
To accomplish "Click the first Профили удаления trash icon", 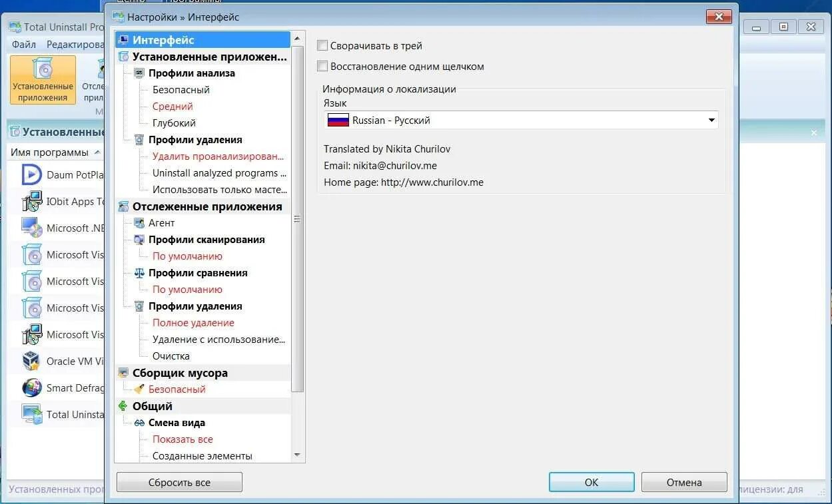I will [x=139, y=140].
